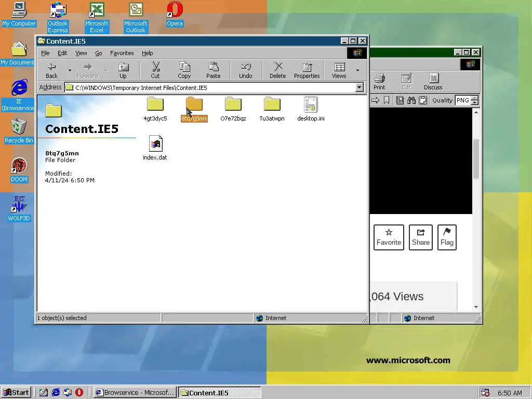532x399 pixels.
Task: Launch Internet Explorer from quick launch
Action: coord(56,393)
